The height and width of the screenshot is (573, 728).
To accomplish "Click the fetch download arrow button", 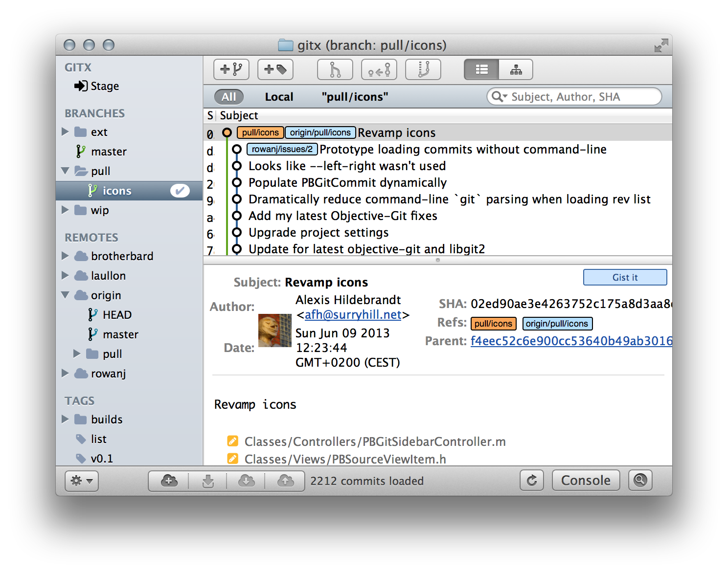I will pos(208,481).
